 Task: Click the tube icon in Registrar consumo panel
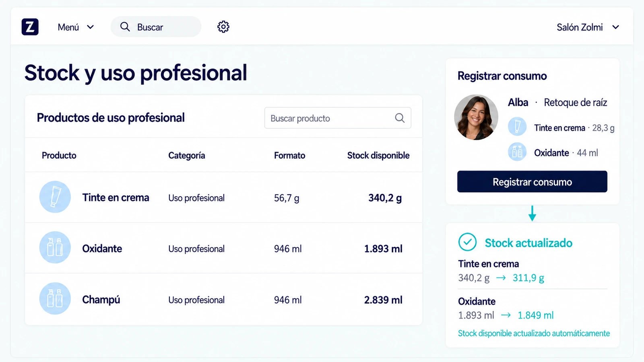(x=517, y=127)
